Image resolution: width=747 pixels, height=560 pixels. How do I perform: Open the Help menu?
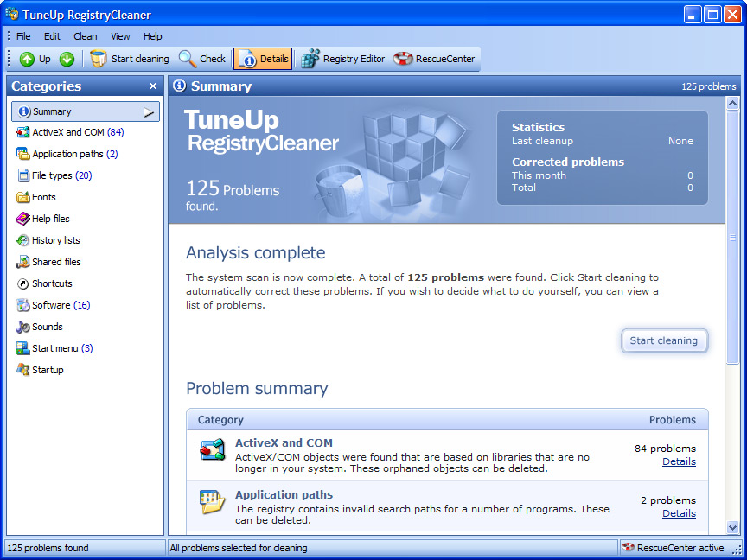click(x=152, y=36)
